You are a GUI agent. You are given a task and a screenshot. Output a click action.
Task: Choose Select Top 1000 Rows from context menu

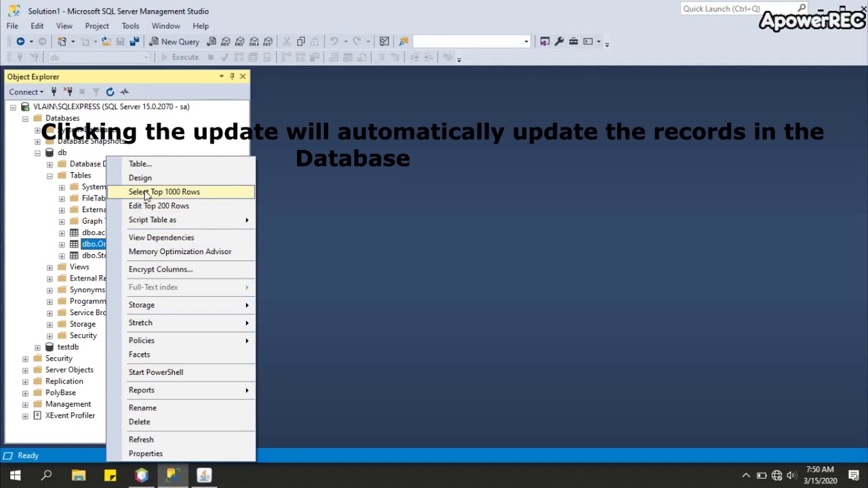pos(181,192)
